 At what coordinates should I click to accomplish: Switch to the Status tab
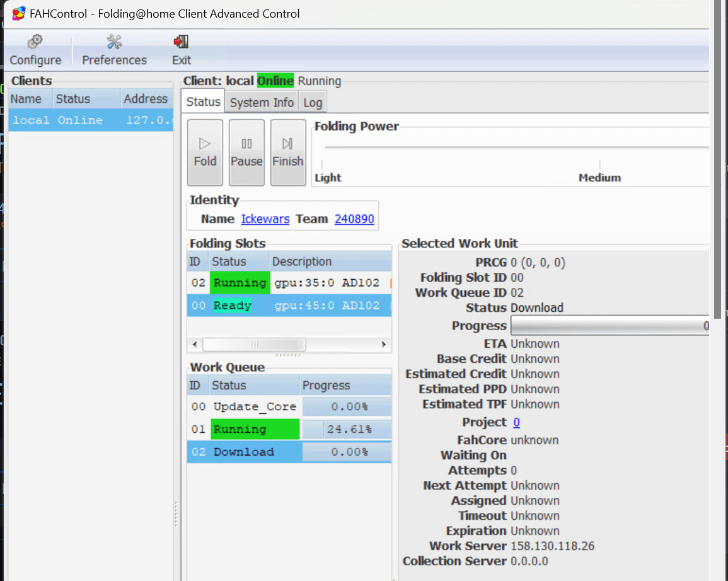click(204, 101)
